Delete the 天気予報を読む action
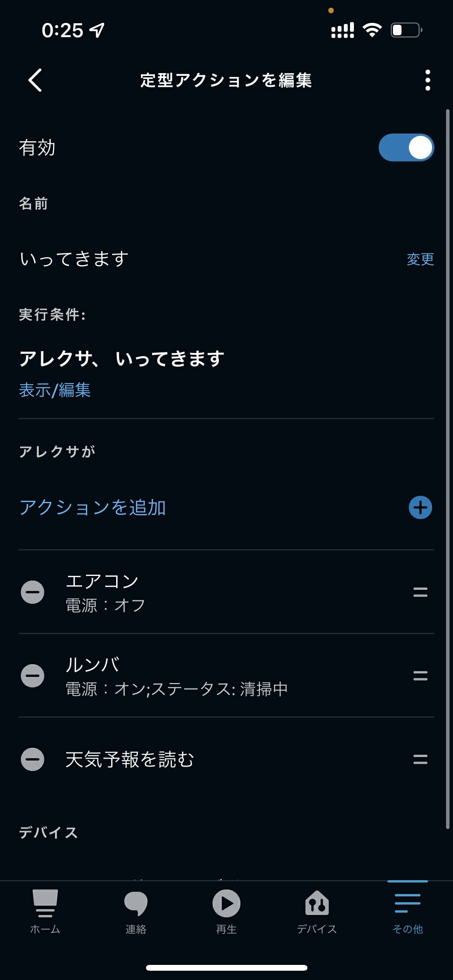 tap(33, 759)
